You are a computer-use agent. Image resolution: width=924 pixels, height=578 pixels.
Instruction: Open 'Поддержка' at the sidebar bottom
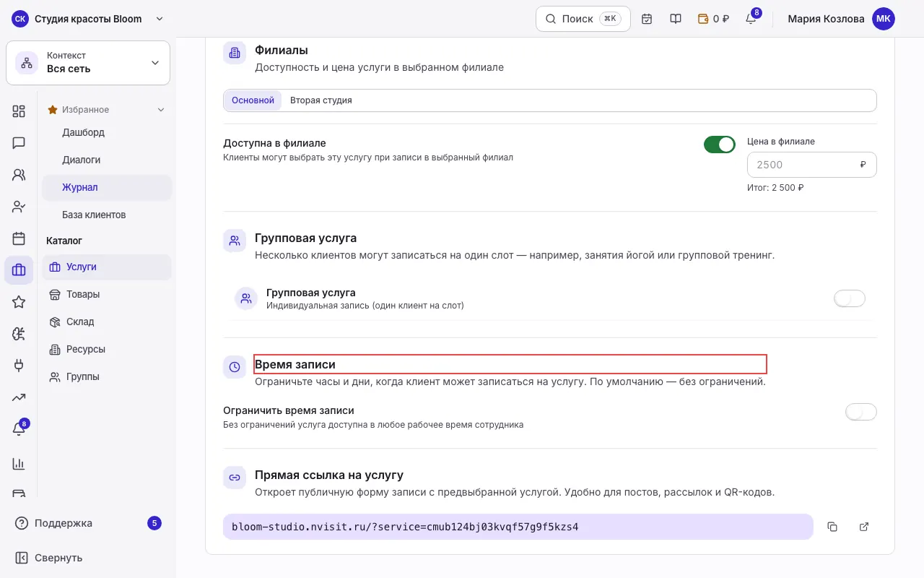(x=88, y=523)
